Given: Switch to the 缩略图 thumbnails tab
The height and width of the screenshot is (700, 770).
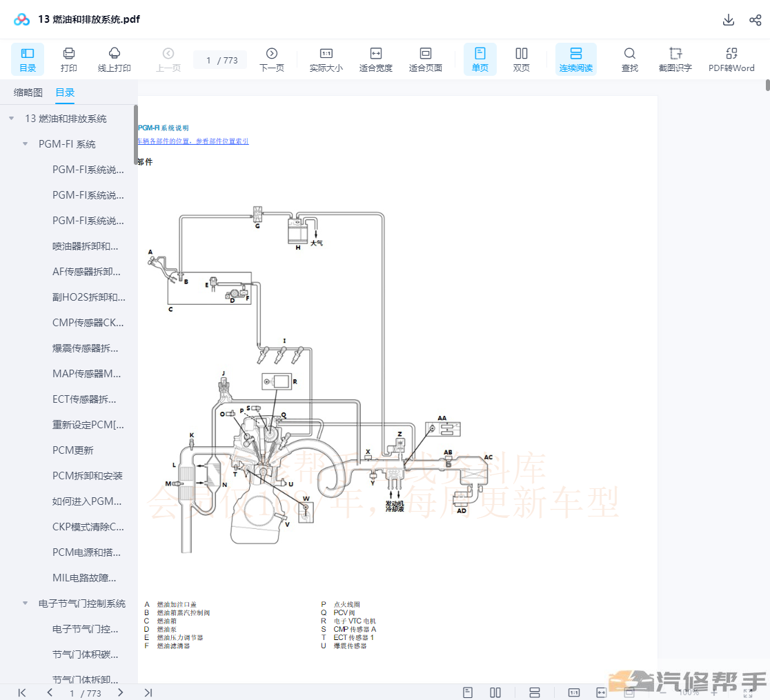Looking at the screenshot, I should click(x=28, y=92).
